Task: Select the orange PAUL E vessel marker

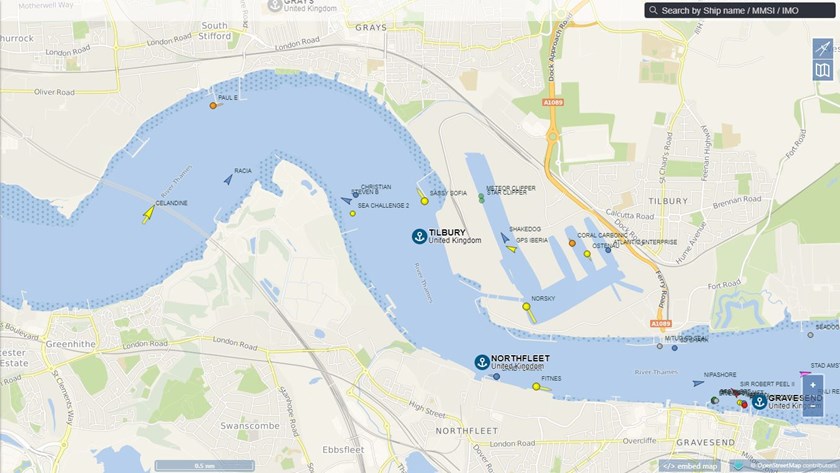Action: click(x=213, y=106)
